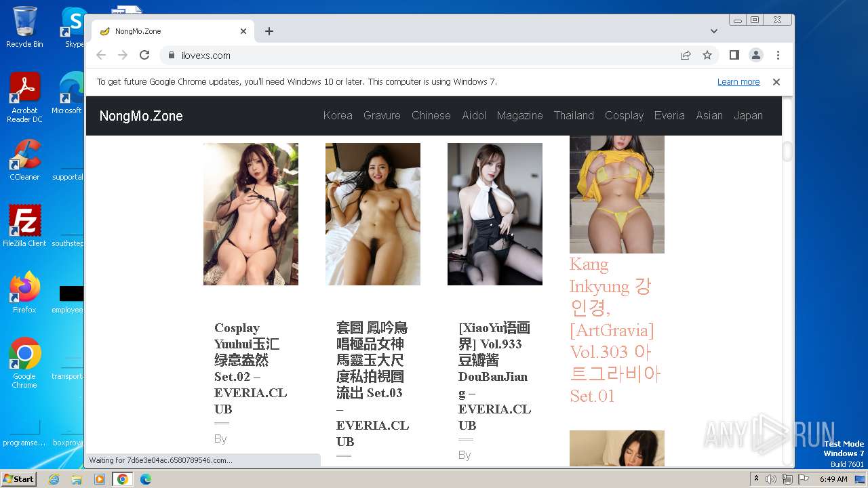
Task: Select the programse desktop file
Action: coord(24,434)
